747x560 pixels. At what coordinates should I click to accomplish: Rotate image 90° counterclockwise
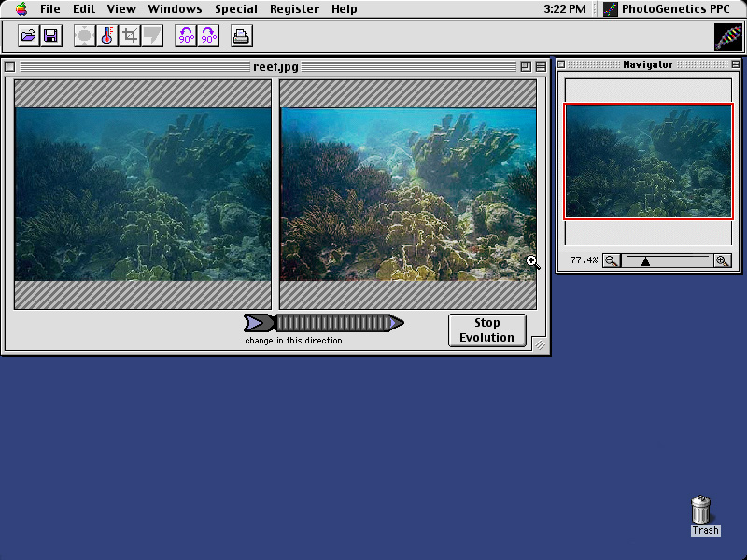tap(186, 36)
